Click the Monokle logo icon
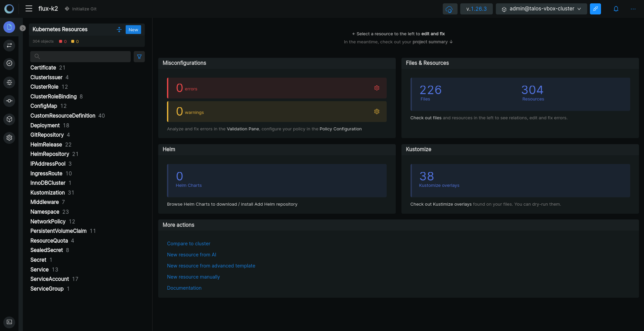 [9, 9]
